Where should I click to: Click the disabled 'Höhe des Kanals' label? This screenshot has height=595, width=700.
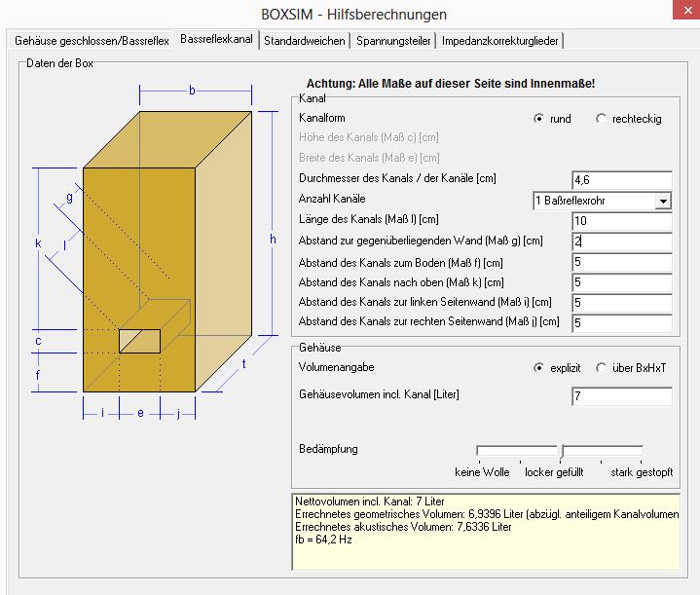pyautogui.click(x=369, y=137)
